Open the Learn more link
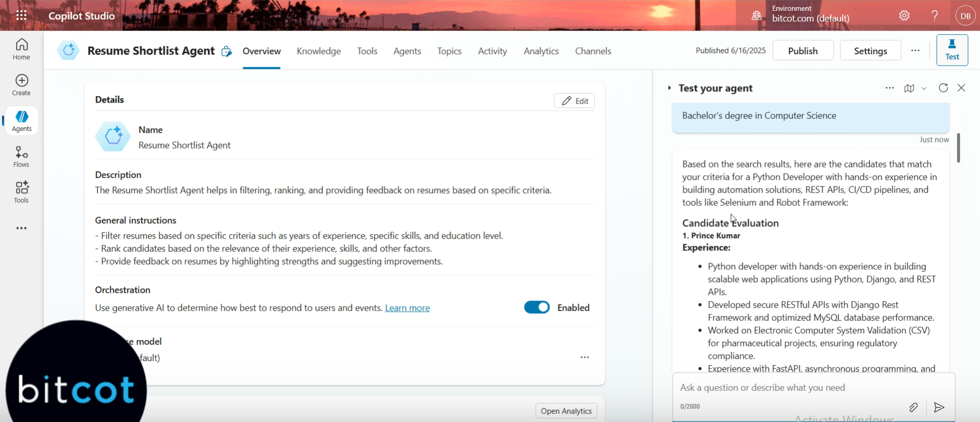 pos(407,308)
